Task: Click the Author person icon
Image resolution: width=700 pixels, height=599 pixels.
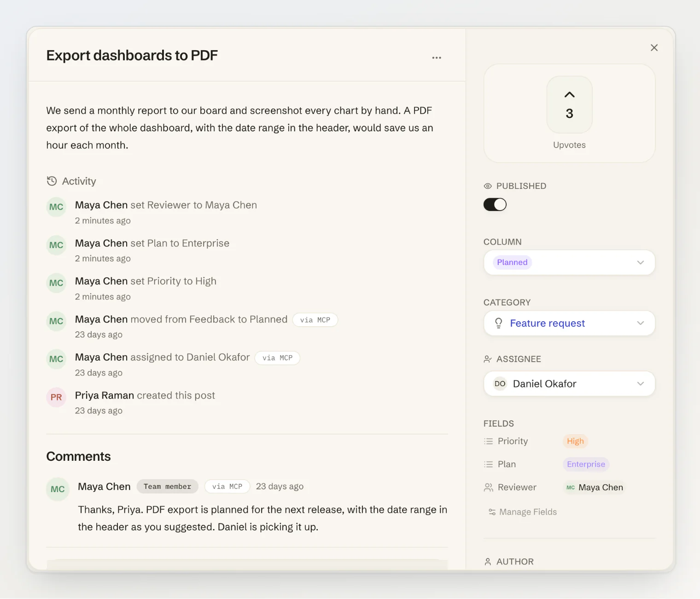Action: 488,562
